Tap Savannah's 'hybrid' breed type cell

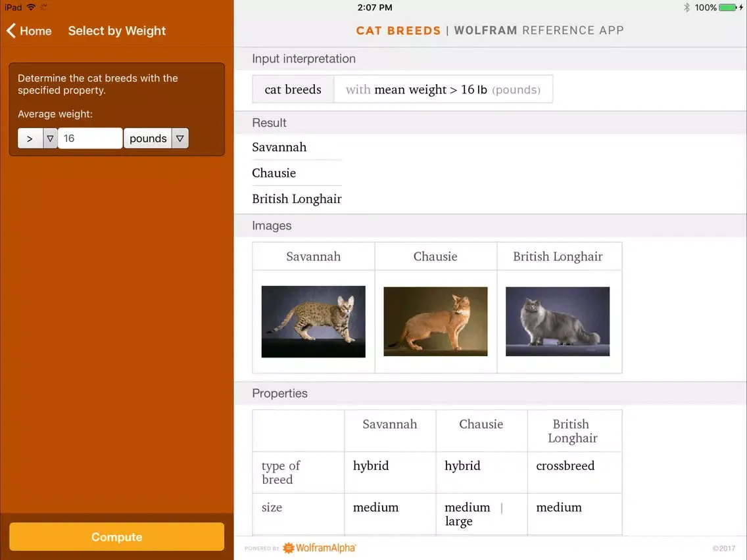[390, 473]
